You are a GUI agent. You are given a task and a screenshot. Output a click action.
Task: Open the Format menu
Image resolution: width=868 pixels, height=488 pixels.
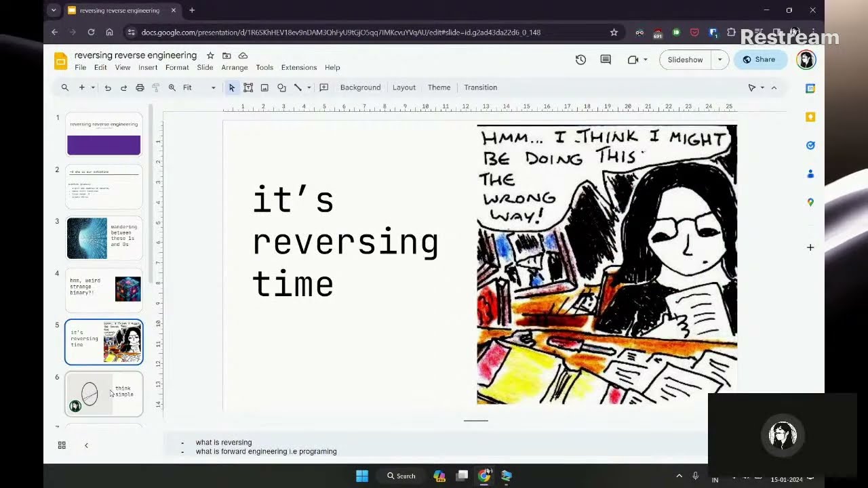(x=177, y=68)
